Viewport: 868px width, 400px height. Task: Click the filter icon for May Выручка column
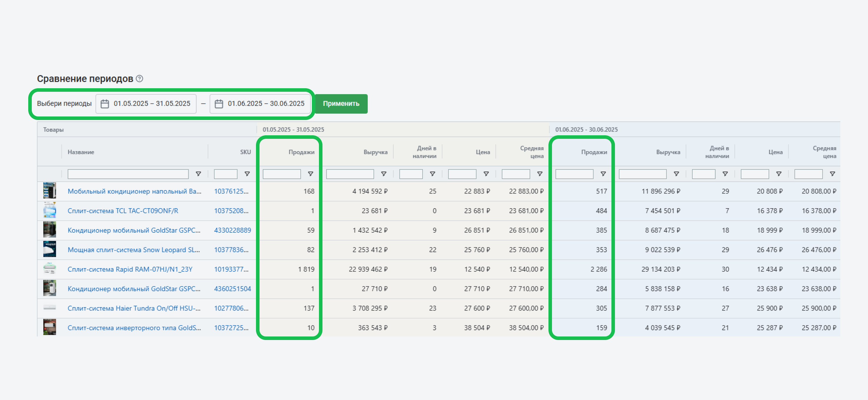coord(383,174)
